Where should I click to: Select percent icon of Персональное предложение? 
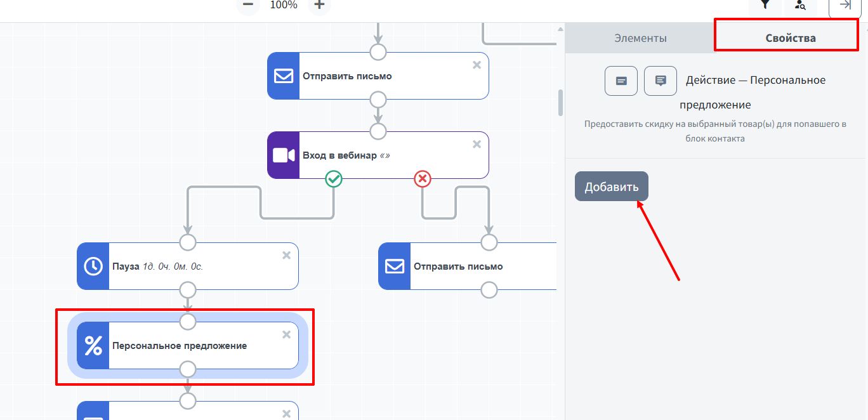click(93, 346)
